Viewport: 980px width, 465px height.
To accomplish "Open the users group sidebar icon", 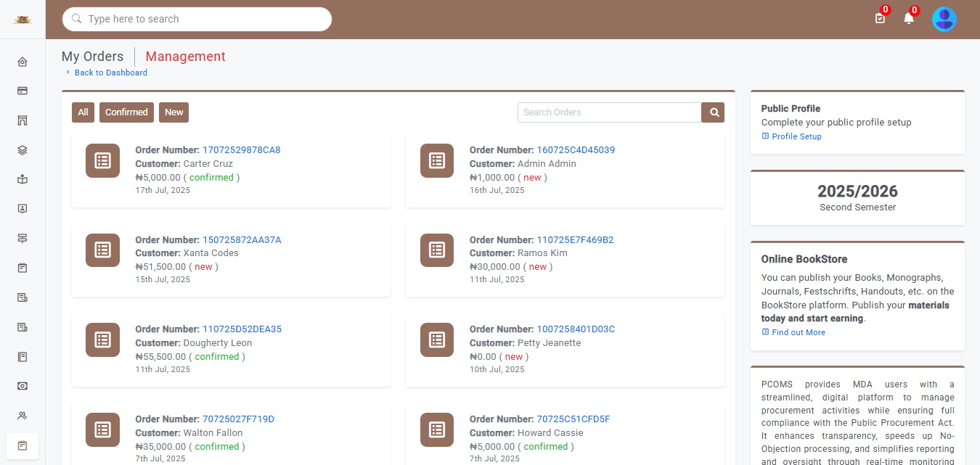I will coord(23,416).
